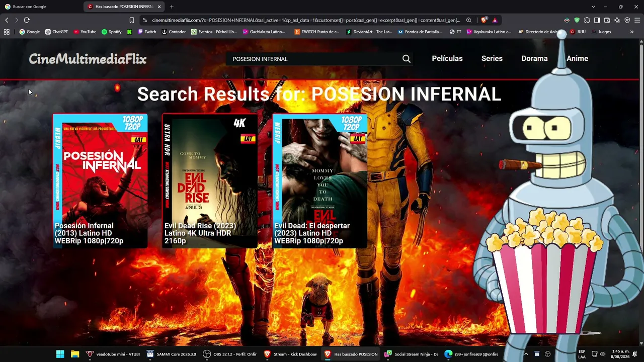Open the zoom magnifier in the address bar
Screen dimensions: 644x362
(x=469, y=20)
